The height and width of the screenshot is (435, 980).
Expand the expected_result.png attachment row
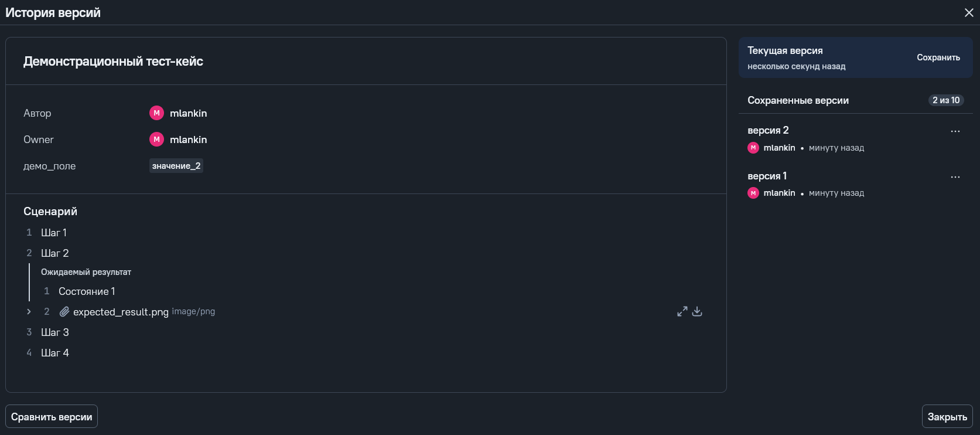coord(29,312)
